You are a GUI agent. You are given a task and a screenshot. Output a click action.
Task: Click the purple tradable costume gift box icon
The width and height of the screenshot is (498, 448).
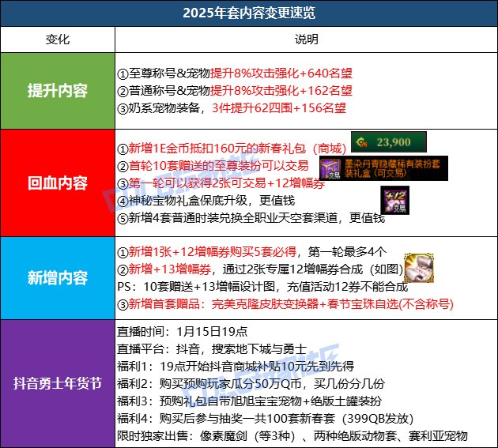click(330, 169)
